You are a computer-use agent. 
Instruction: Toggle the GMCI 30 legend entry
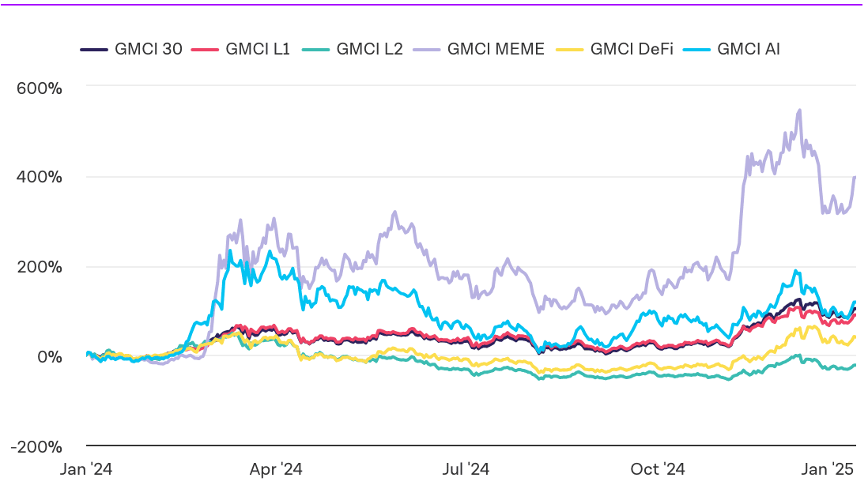click(131, 49)
